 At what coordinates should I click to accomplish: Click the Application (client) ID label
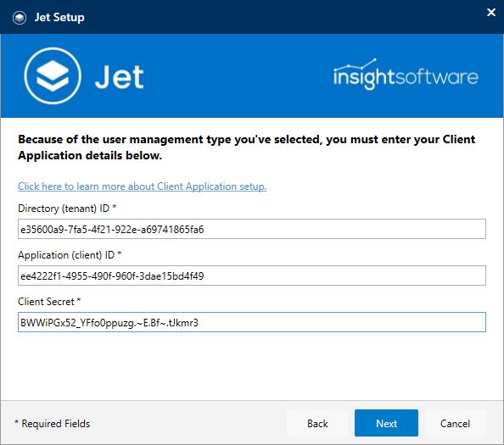pos(70,255)
